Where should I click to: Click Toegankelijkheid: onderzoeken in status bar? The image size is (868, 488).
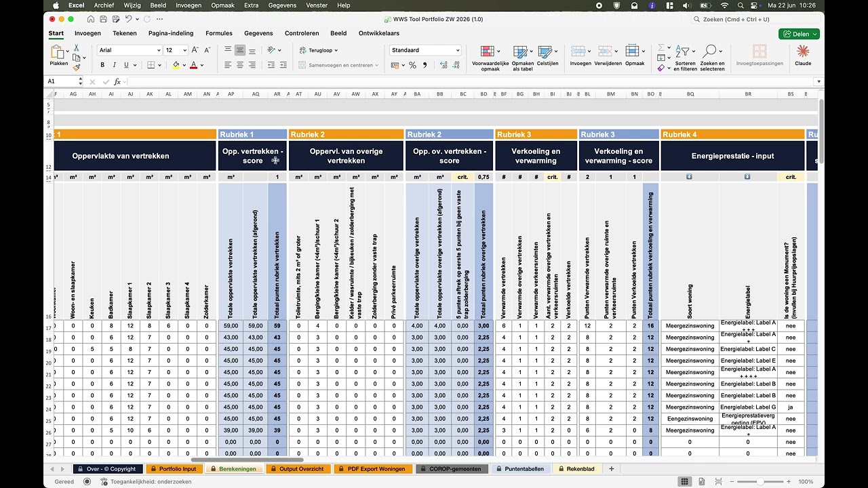point(146,482)
